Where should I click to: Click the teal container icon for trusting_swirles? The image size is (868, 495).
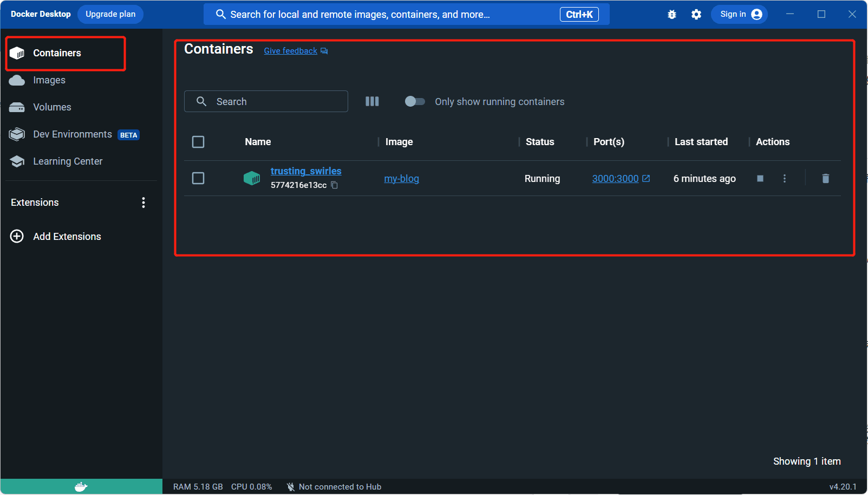pyautogui.click(x=252, y=178)
